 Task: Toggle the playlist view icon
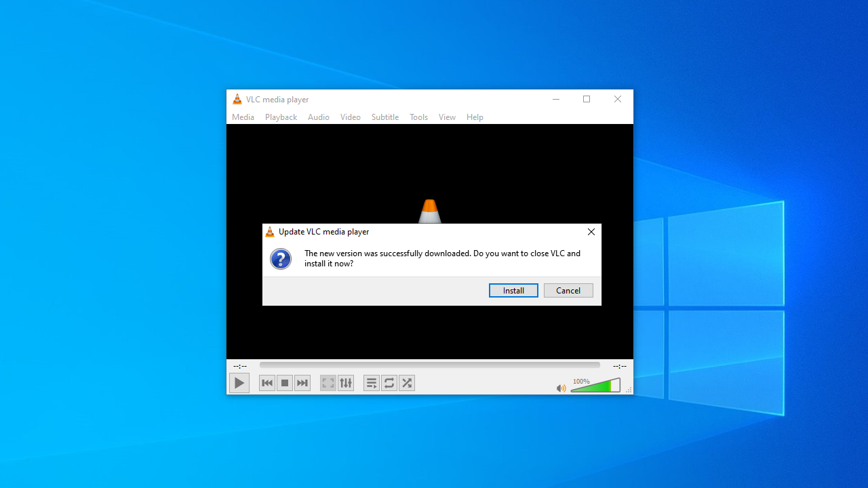[x=372, y=383]
